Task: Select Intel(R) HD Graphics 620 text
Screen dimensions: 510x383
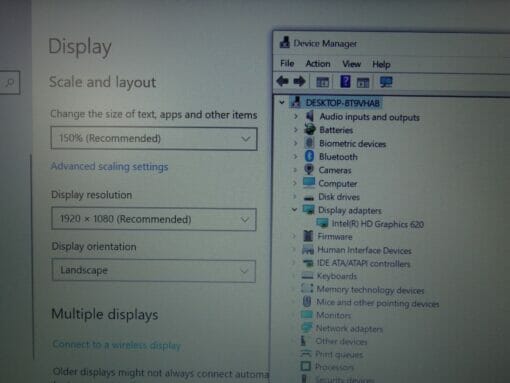Action: (378, 224)
